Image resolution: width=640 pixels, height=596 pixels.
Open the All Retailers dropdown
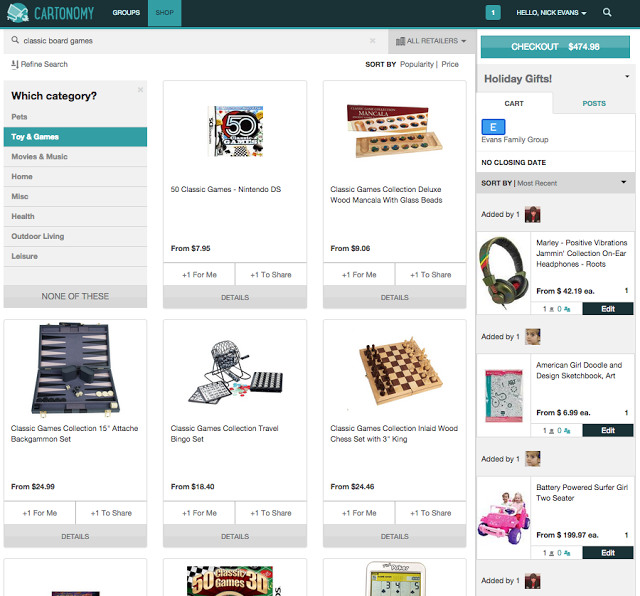pos(431,41)
